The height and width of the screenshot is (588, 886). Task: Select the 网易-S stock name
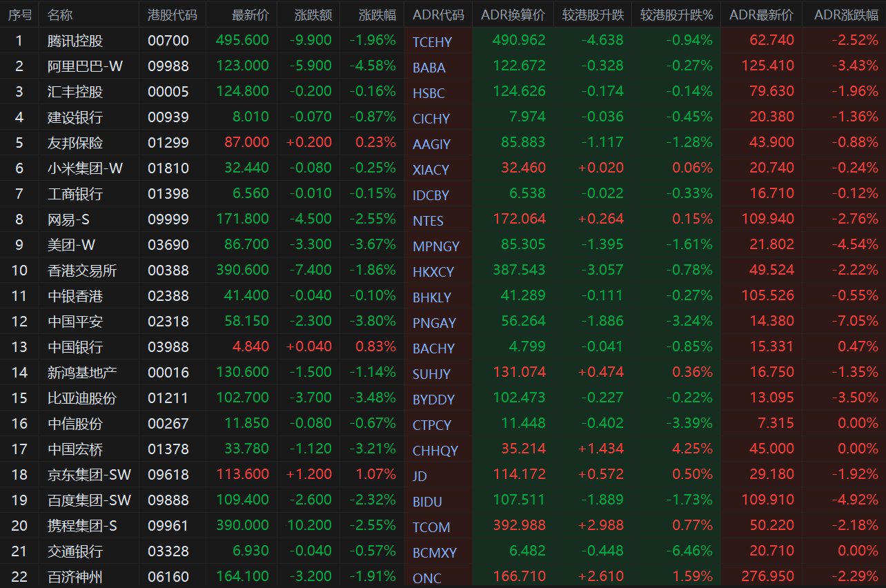69,219
